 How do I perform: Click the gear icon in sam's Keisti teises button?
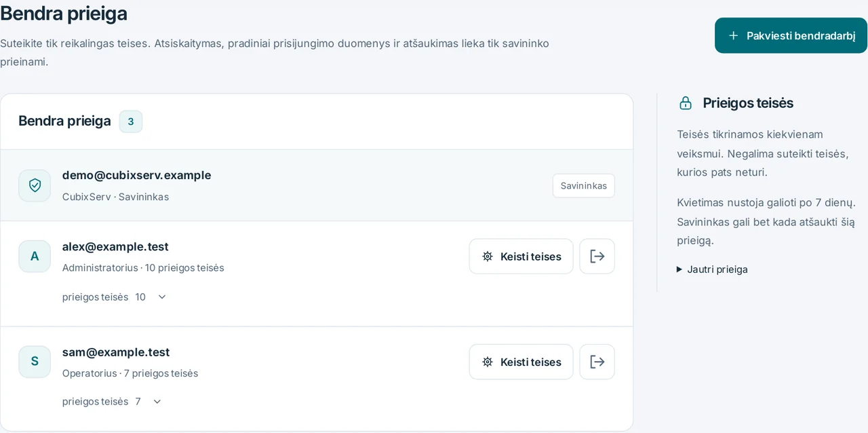coord(488,362)
